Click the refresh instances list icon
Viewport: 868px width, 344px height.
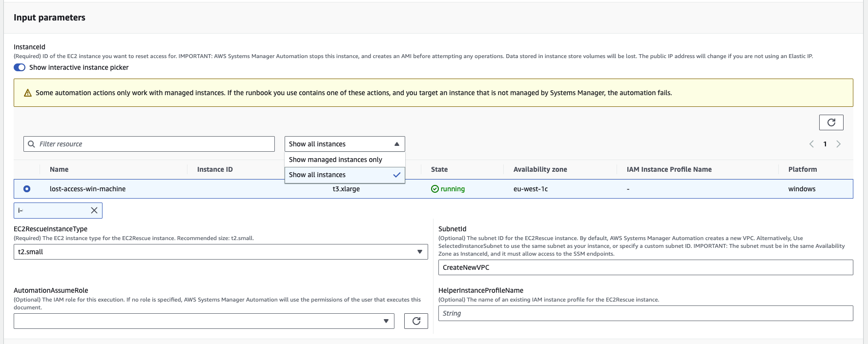(x=831, y=122)
